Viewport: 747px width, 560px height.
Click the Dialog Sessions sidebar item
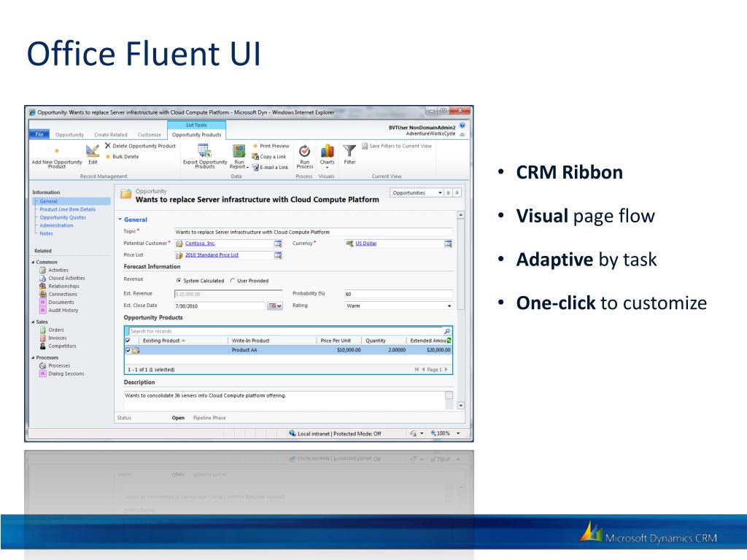coord(62,374)
